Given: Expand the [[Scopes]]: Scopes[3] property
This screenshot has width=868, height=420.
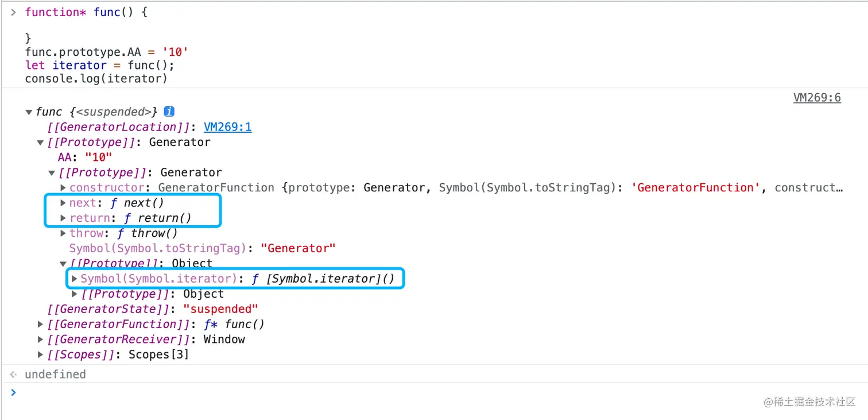Looking at the screenshot, I should (40, 355).
